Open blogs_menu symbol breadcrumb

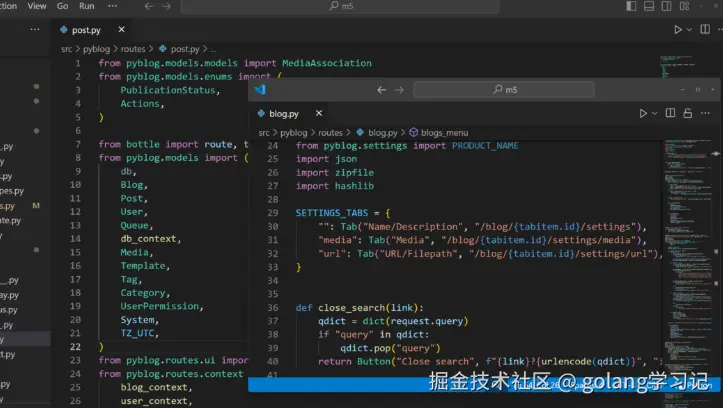(444, 133)
